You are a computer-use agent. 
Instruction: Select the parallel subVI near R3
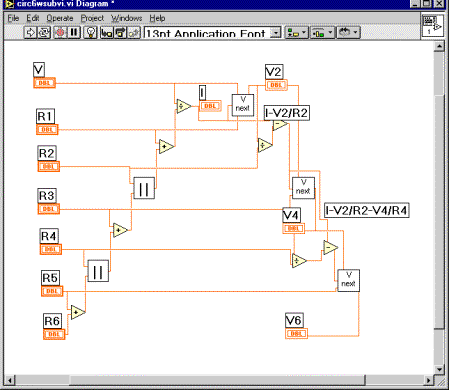[144, 188]
